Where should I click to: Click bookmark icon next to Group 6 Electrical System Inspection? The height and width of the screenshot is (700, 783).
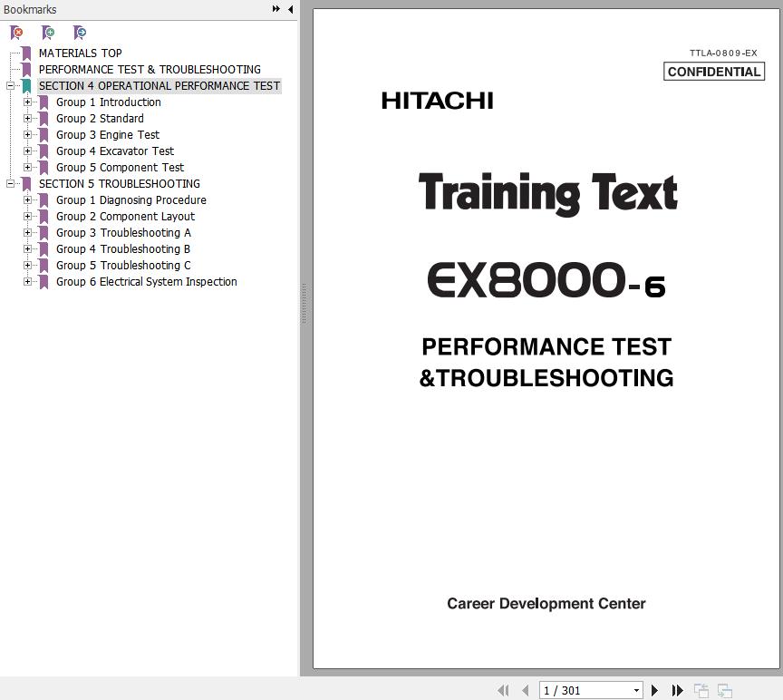click(x=43, y=282)
